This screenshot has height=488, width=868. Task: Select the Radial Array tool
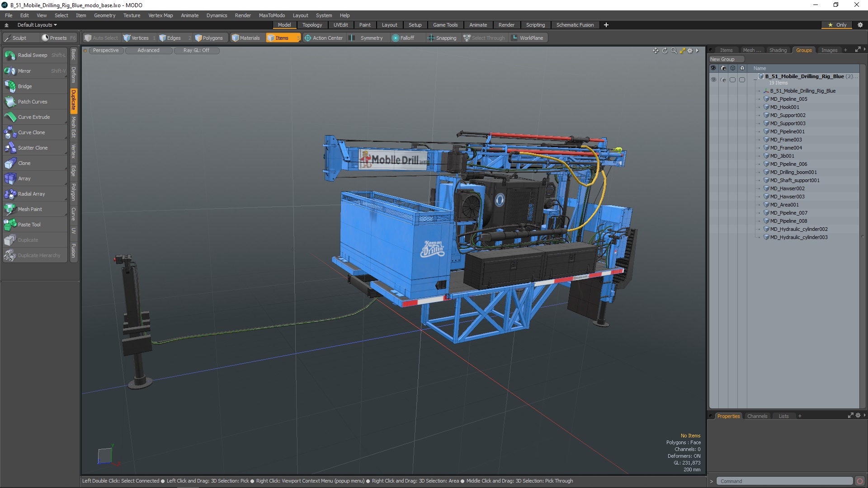(35, 194)
